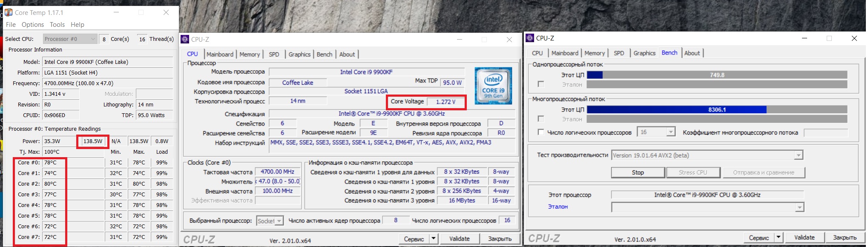Viewport: 868px width, 247px height.
Task: Click Core #2 temperature 80°C
Action: [x=73, y=184]
